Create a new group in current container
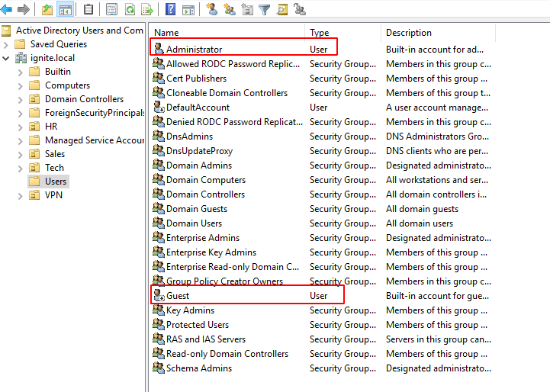 (230, 9)
